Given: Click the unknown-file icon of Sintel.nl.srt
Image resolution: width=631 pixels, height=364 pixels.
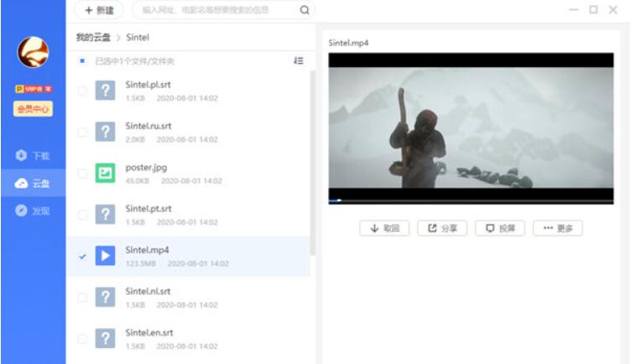Looking at the screenshot, I should pyautogui.click(x=105, y=298).
